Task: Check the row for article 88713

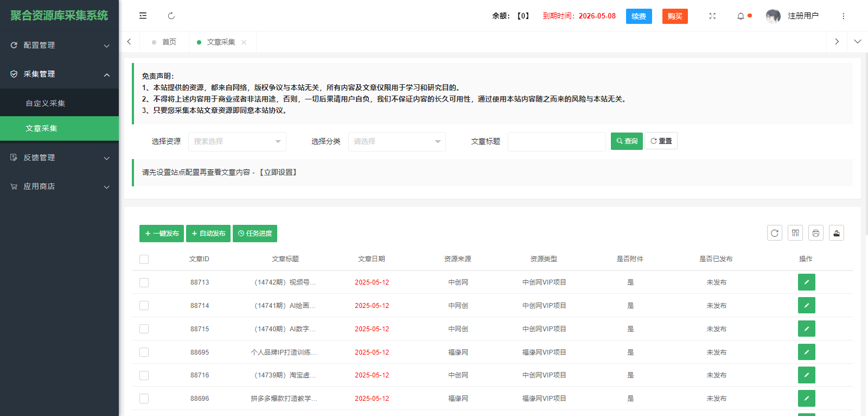Action: (x=144, y=282)
